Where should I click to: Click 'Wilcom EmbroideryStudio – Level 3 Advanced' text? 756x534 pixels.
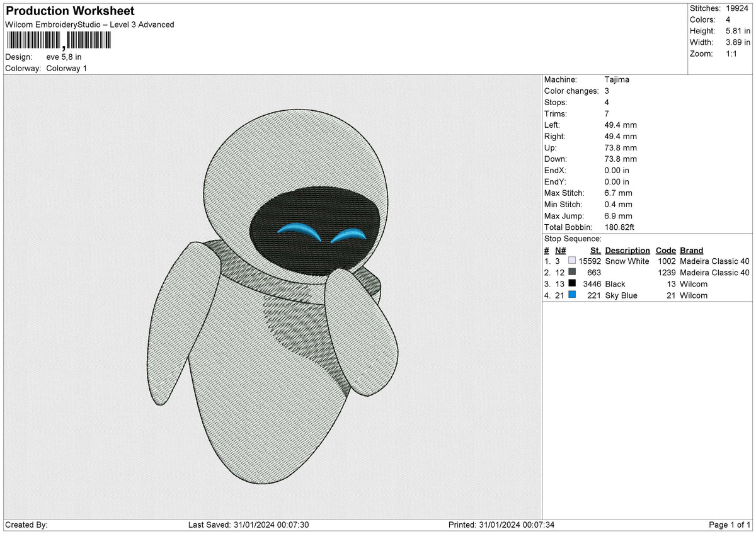(x=89, y=25)
